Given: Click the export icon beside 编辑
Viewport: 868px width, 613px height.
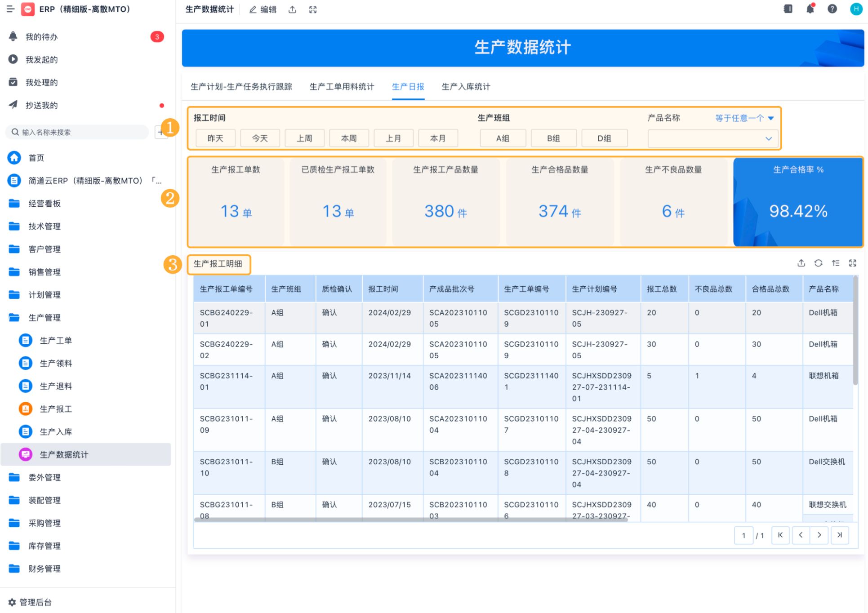Looking at the screenshot, I should [292, 9].
